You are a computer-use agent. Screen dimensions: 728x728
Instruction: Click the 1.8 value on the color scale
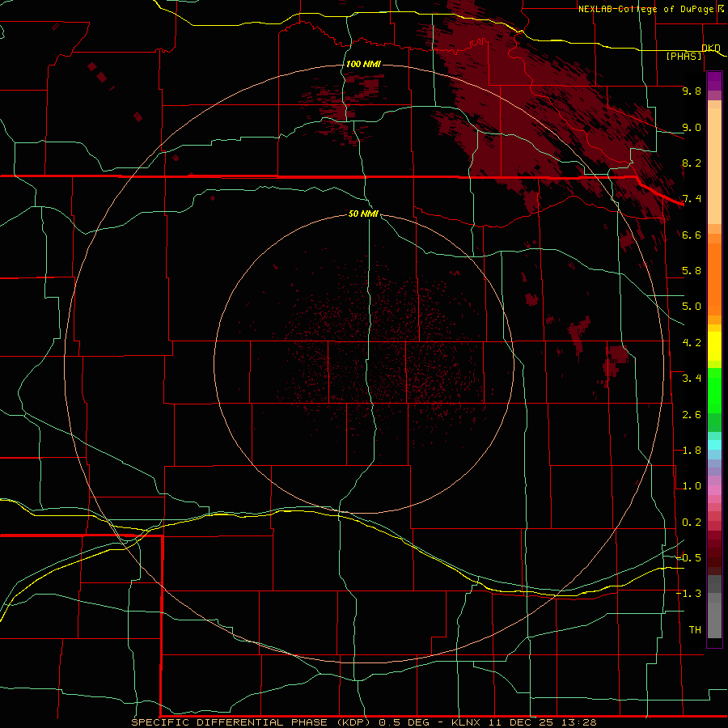click(692, 451)
